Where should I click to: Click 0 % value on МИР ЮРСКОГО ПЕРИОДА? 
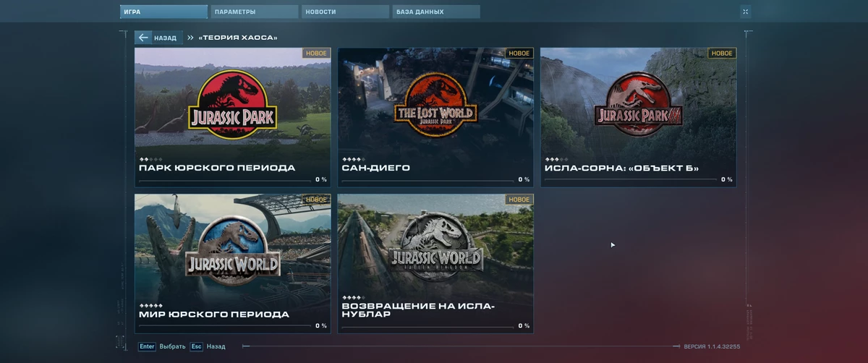tap(321, 326)
